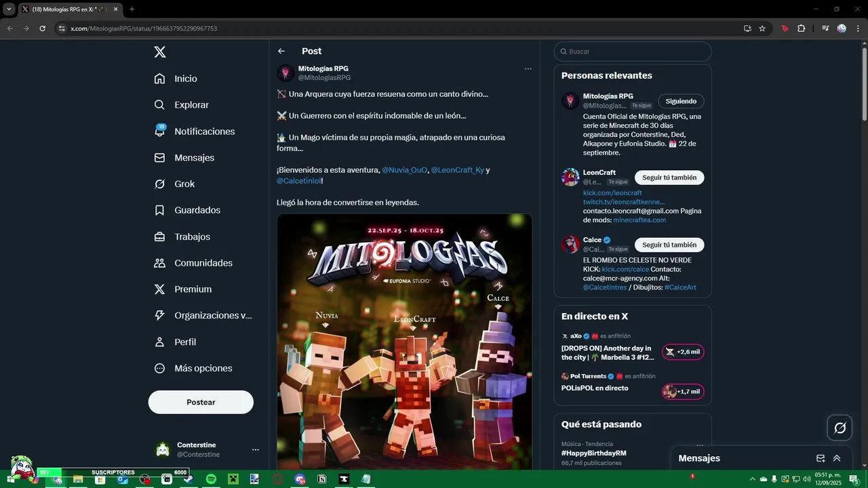Open Mensajes in the left sidebar

(x=184, y=157)
